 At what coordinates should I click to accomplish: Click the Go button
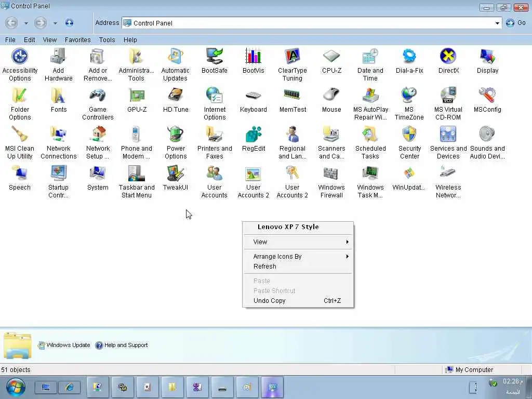pyautogui.click(x=516, y=23)
